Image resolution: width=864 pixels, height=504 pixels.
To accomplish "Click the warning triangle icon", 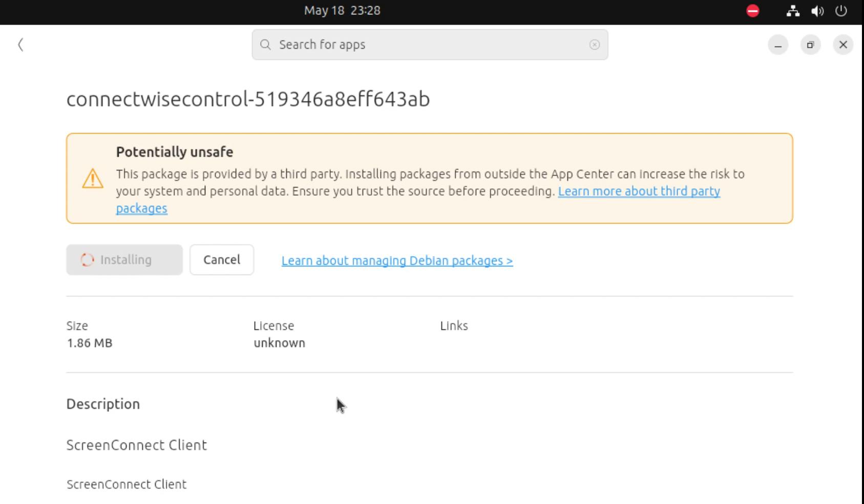I will click(93, 178).
